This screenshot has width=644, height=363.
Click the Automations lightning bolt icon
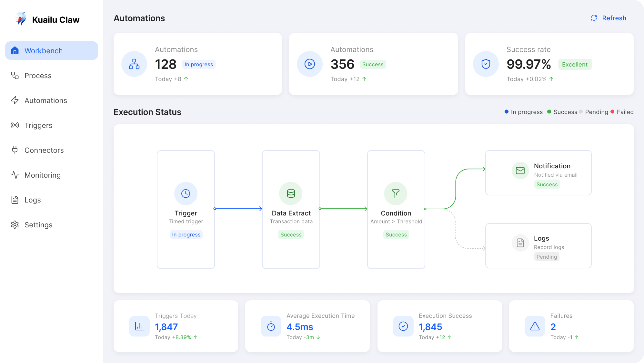tap(15, 100)
